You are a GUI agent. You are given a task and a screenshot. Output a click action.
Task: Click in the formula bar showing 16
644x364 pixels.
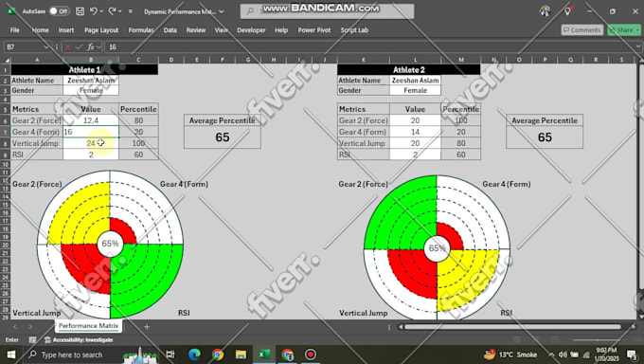(369, 46)
